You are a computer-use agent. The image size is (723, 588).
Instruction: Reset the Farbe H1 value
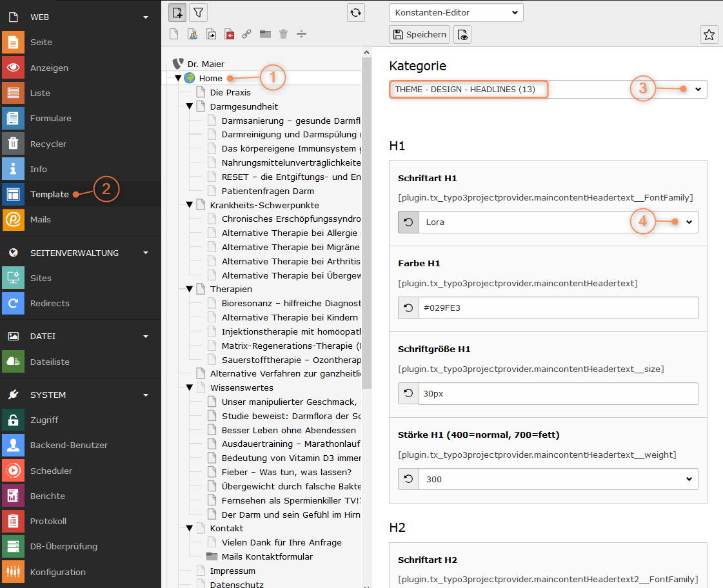click(408, 308)
